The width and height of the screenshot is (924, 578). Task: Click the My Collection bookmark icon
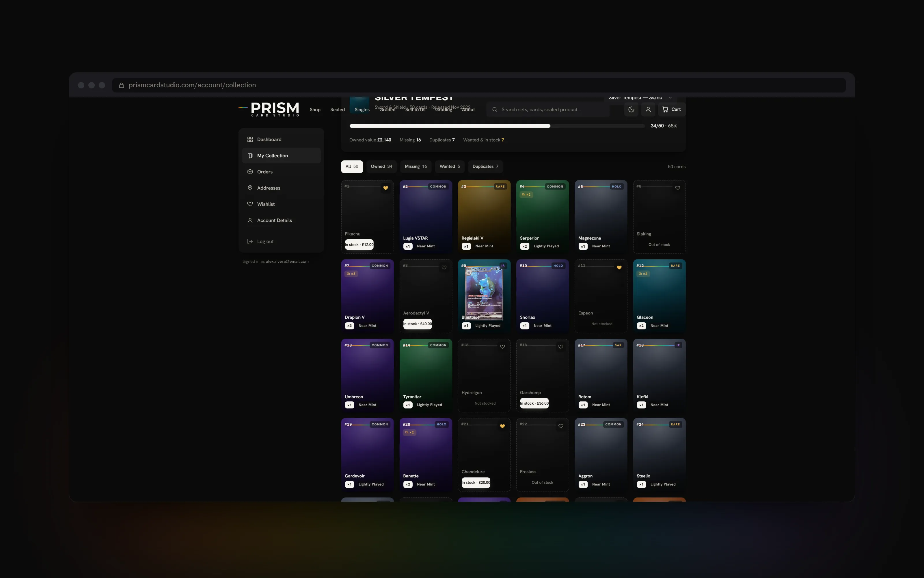tap(250, 155)
